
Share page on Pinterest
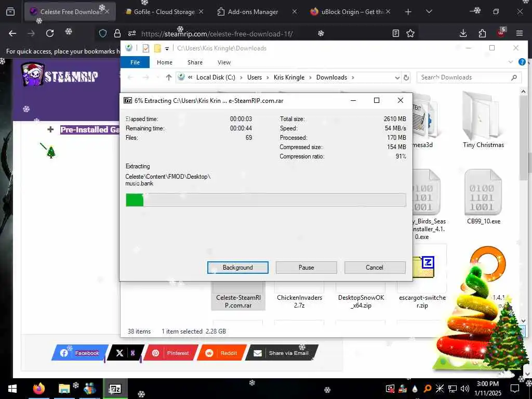(170, 353)
